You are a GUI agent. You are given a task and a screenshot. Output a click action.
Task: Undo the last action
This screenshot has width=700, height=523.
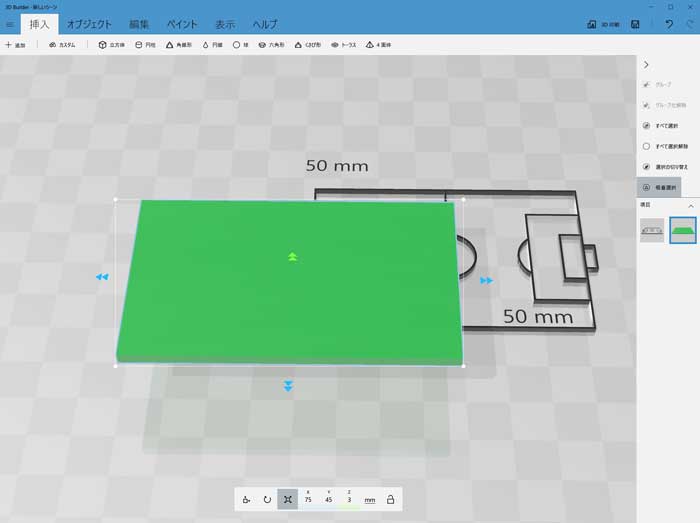point(669,25)
